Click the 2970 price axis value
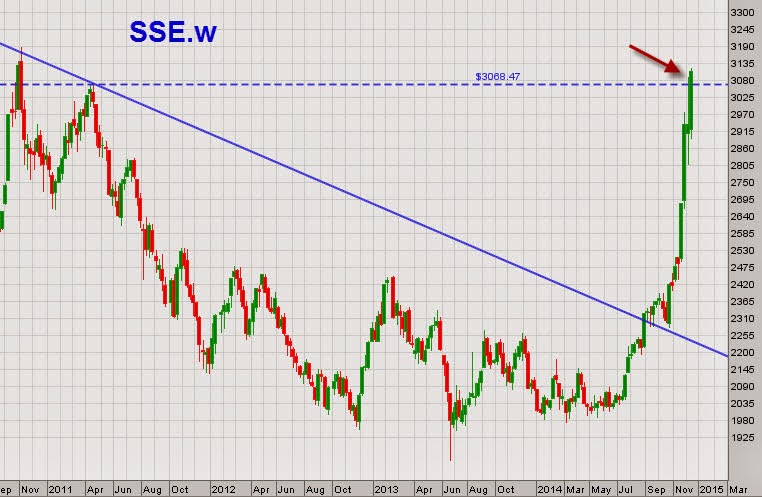The height and width of the screenshot is (497, 762). click(743, 115)
